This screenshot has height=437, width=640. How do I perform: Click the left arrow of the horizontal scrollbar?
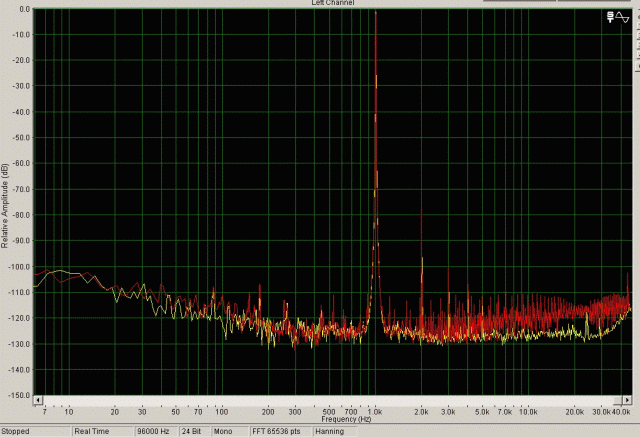[x=38, y=400]
